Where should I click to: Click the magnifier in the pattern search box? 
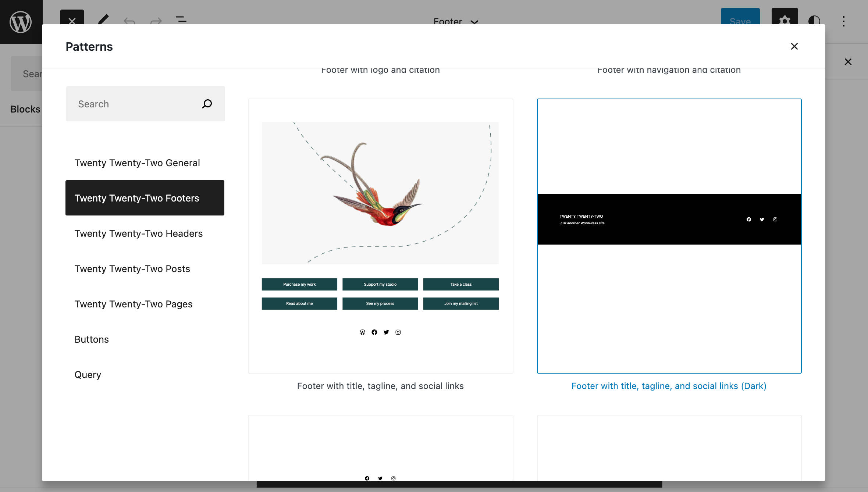[x=207, y=104]
